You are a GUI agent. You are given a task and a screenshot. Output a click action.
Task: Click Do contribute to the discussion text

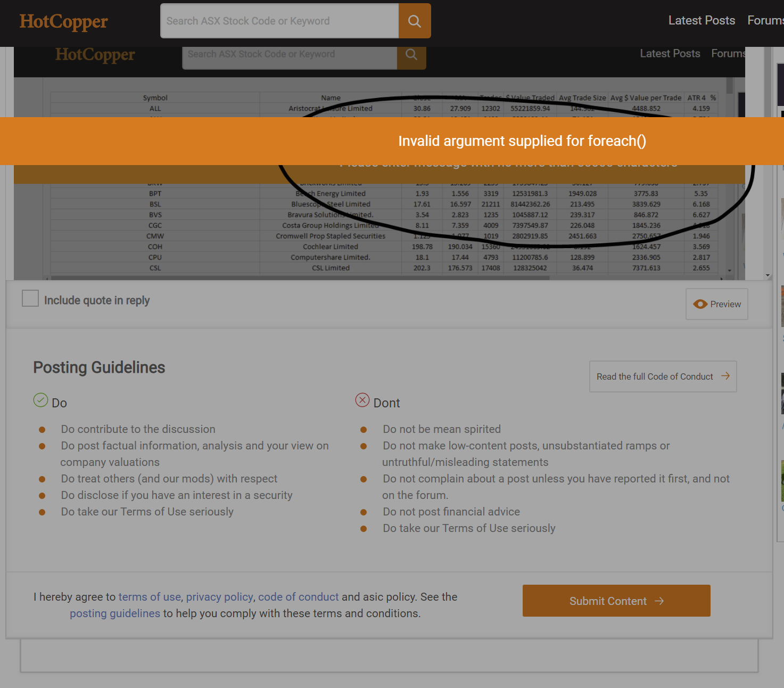(138, 429)
